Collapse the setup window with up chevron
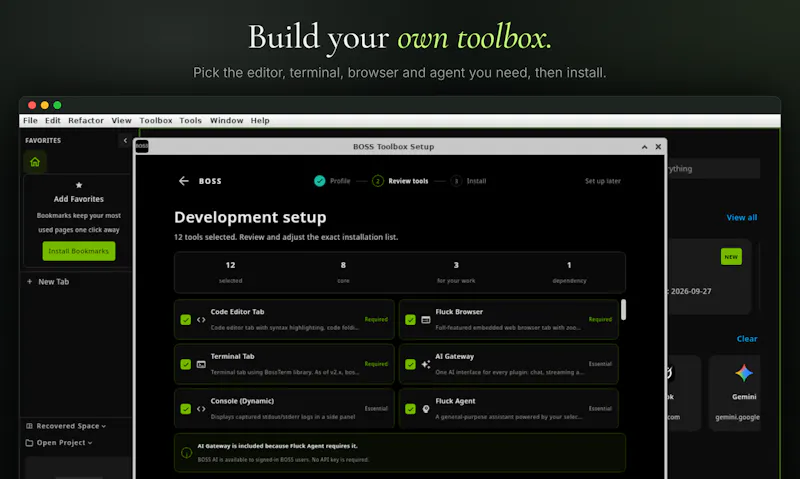The width and height of the screenshot is (800, 479). [644, 147]
